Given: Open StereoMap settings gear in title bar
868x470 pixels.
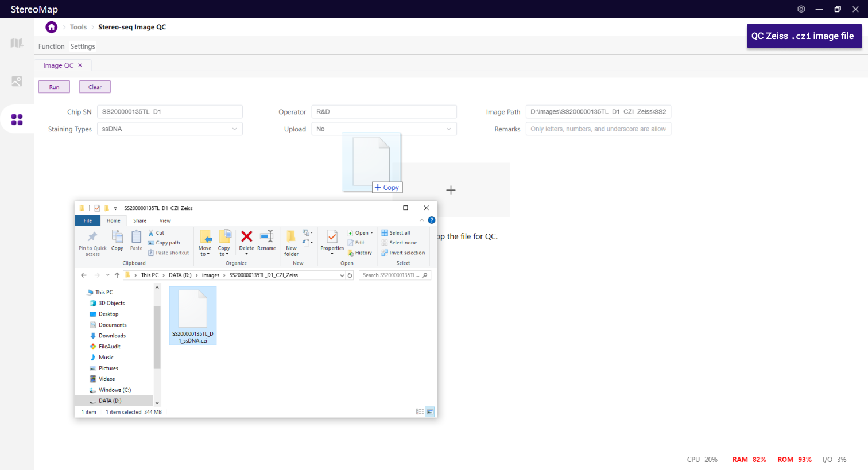Looking at the screenshot, I should point(801,9).
